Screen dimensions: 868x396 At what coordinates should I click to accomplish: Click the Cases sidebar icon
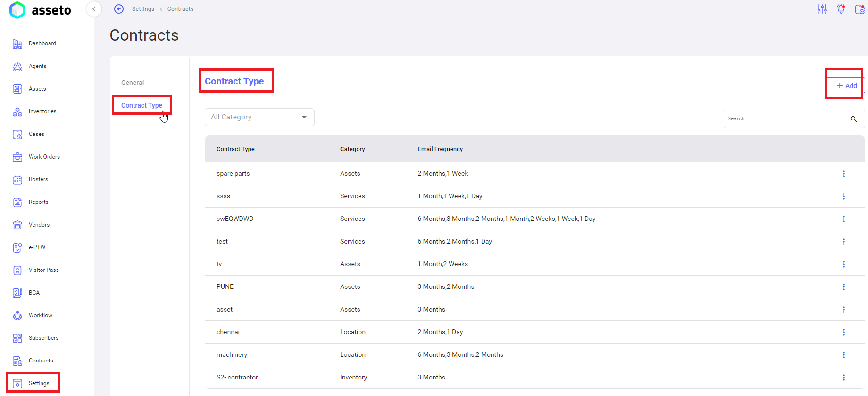[17, 135]
